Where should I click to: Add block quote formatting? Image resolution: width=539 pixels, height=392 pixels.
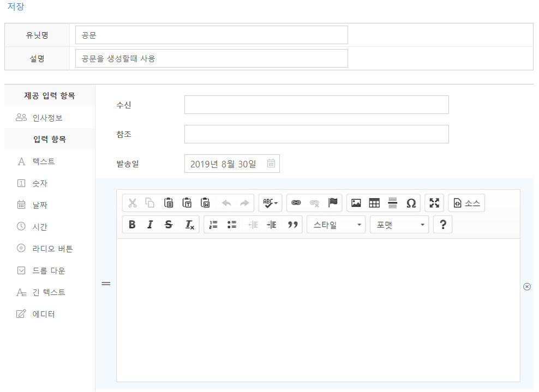coord(293,225)
